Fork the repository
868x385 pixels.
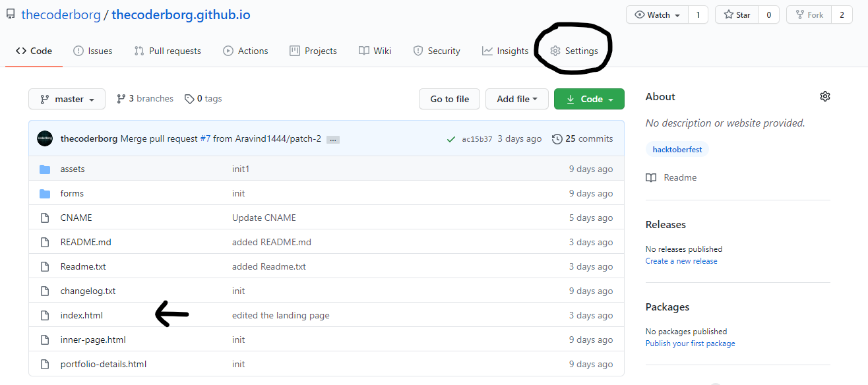pos(809,15)
